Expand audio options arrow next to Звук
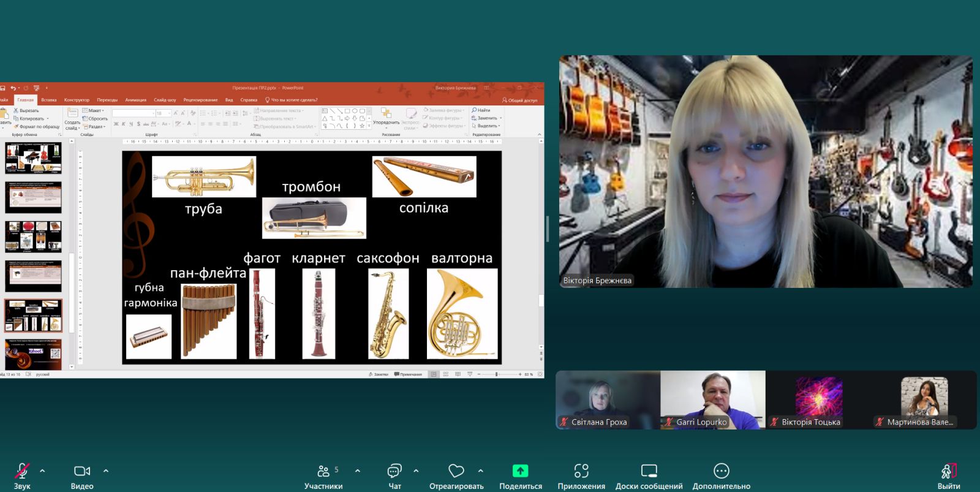 pyautogui.click(x=42, y=471)
